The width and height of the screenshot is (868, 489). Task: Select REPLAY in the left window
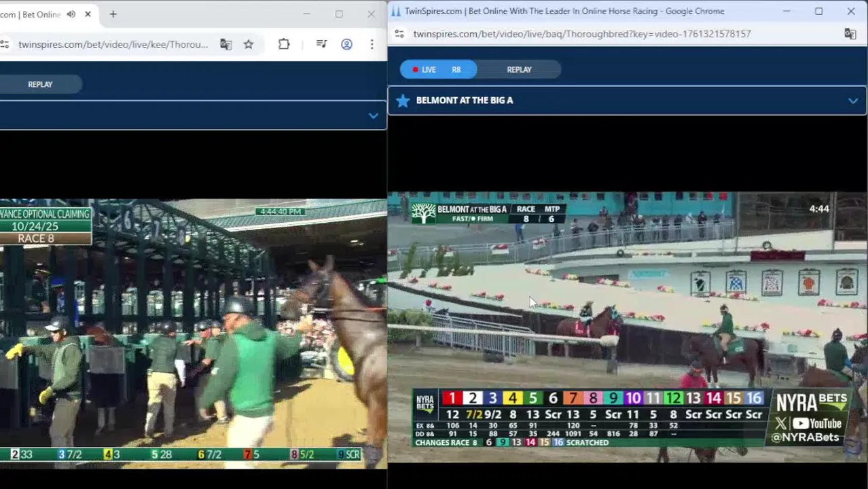point(40,84)
